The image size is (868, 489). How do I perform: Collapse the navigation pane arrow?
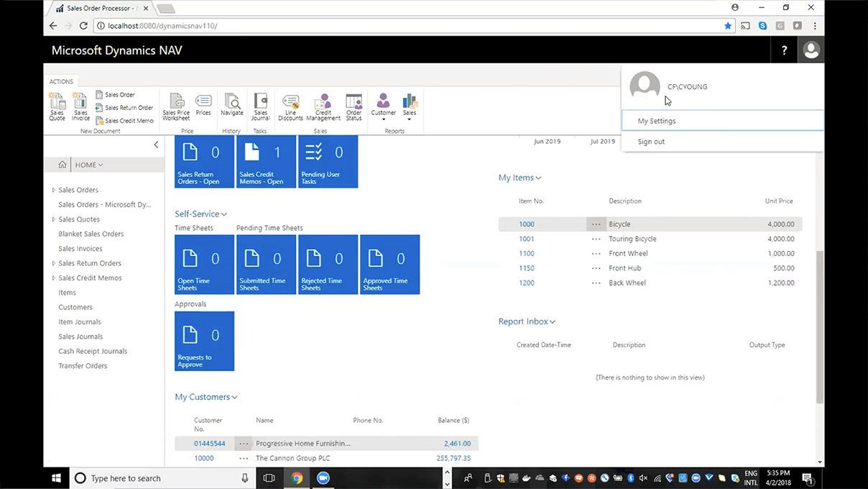tap(156, 145)
